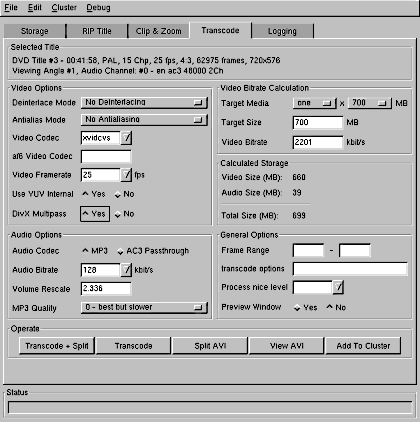This screenshot has height=422, width=420.
Task: Expand the Video Framerate combo arrow
Action: click(x=126, y=175)
